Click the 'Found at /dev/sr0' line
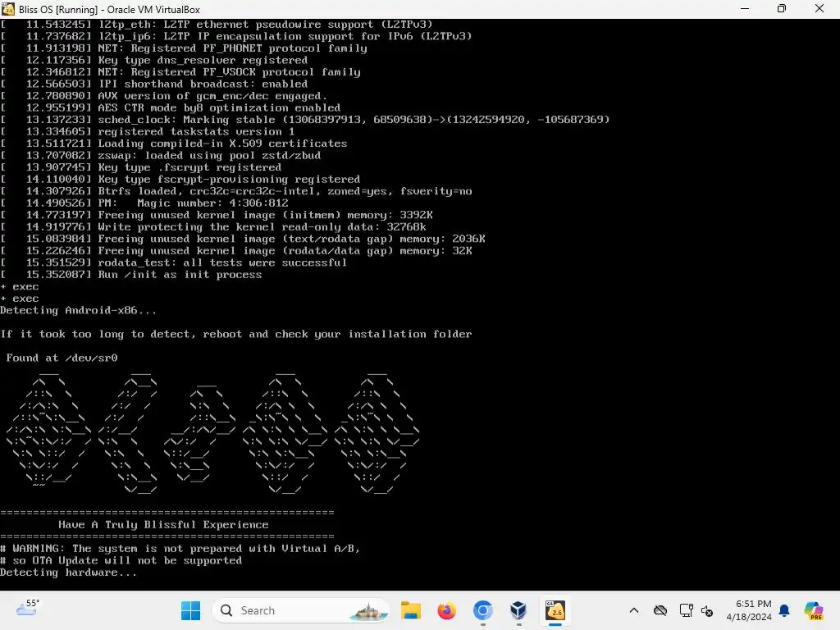The width and height of the screenshot is (840, 630). click(62, 358)
